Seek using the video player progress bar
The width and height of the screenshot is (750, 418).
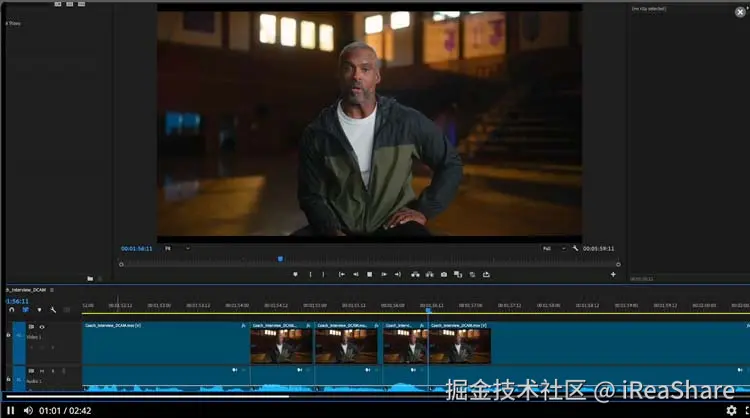(x=377, y=396)
